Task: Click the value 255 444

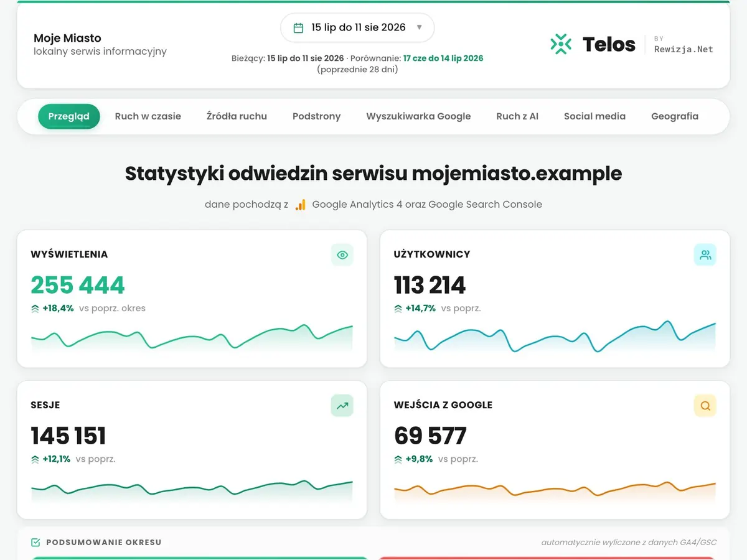Action: 78,285
